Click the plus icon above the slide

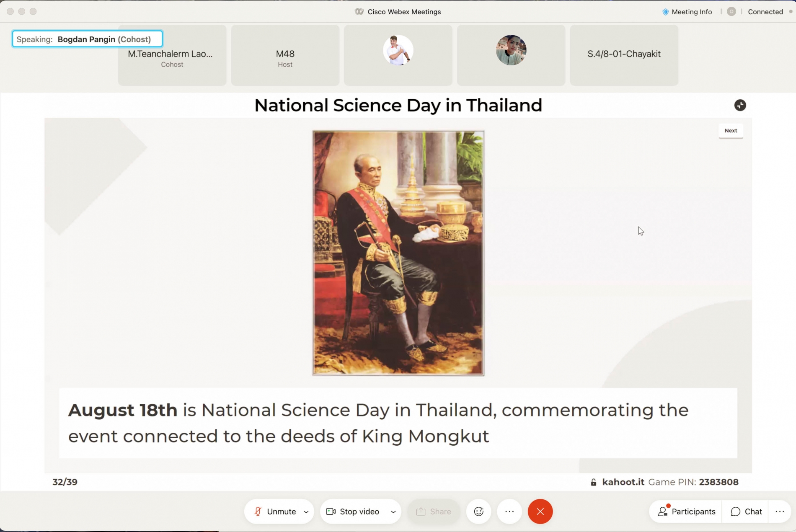point(740,105)
